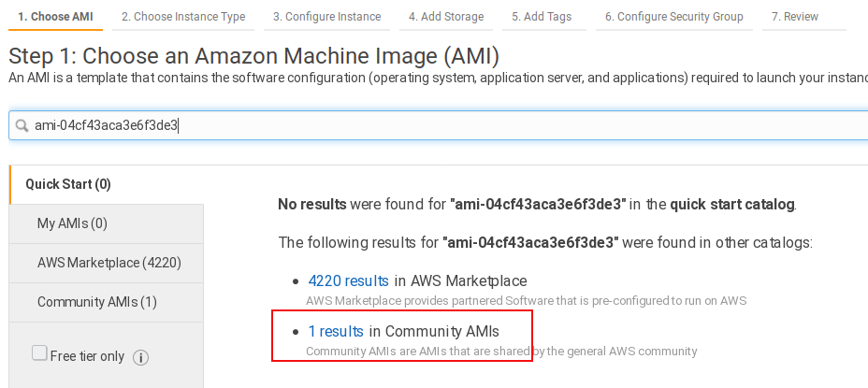This screenshot has width=868, height=388.
Task: Open Community AMIs (1) sidebar tab
Action: click(x=97, y=302)
